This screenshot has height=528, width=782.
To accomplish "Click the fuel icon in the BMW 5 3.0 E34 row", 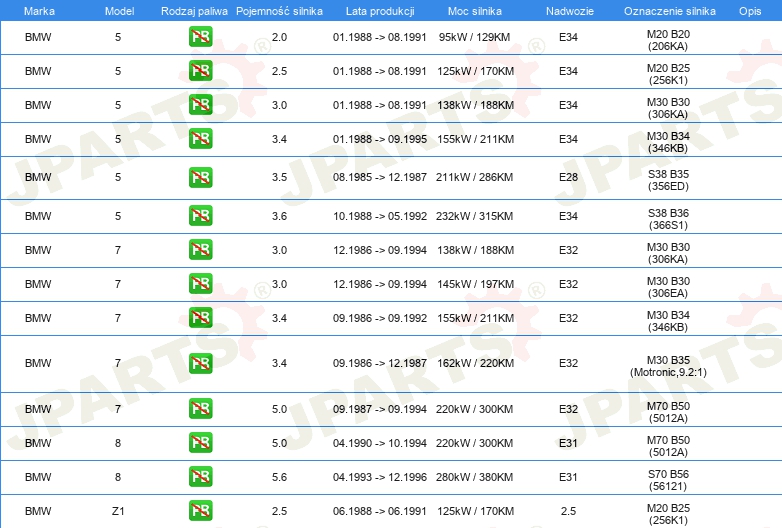I will [200, 105].
